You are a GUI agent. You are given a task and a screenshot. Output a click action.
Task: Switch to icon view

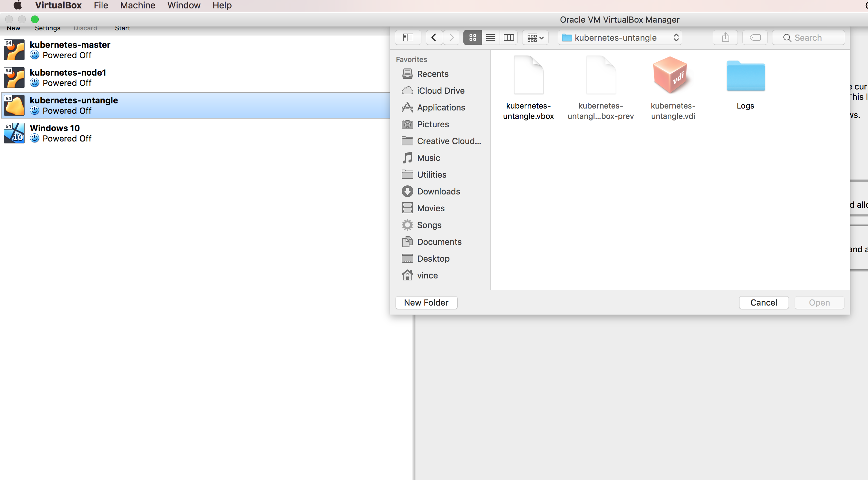tap(472, 37)
